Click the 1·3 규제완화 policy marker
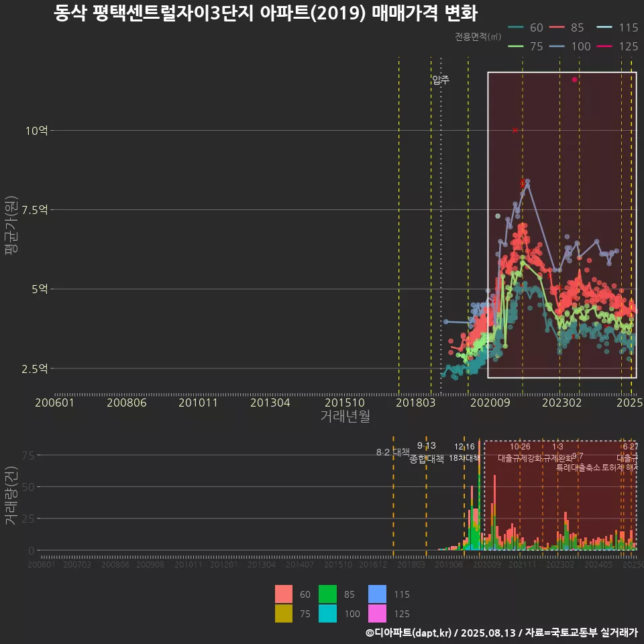644x644 pixels. point(557,452)
